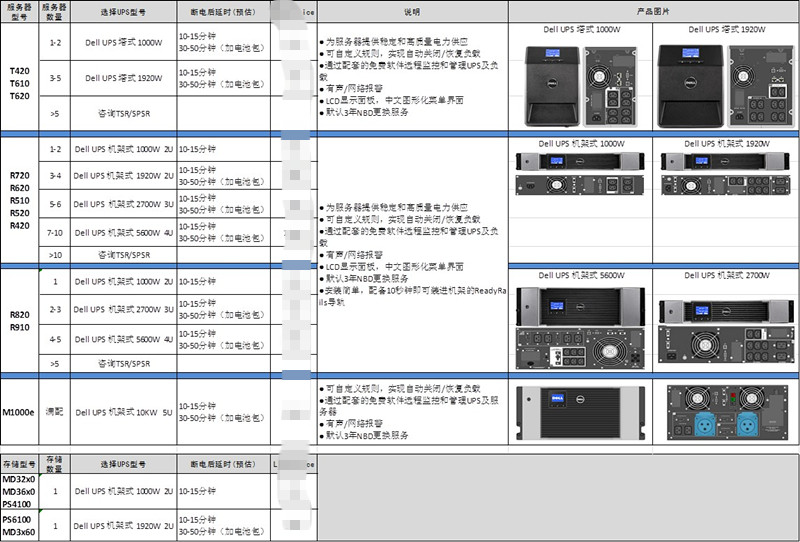Click the 产品图片 column header
Viewport: 800px width, 542px height.
pyautogui.click(x=654, y=12)
